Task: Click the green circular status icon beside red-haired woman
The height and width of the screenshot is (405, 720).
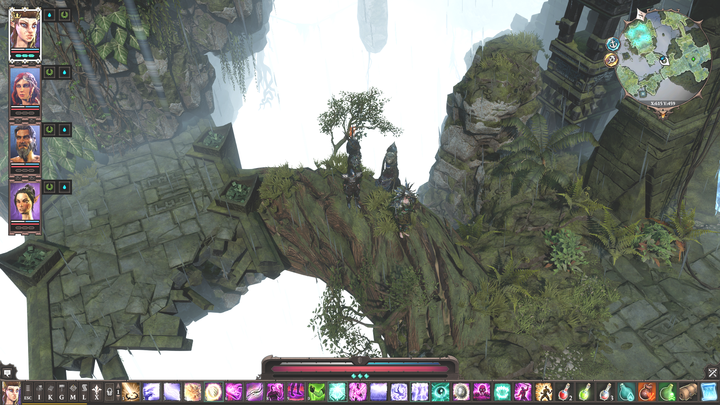Action: [65, 72]
